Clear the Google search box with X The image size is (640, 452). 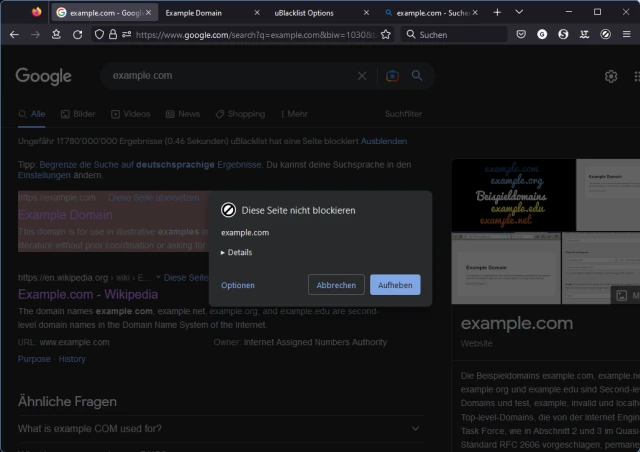tap(363, 76)
